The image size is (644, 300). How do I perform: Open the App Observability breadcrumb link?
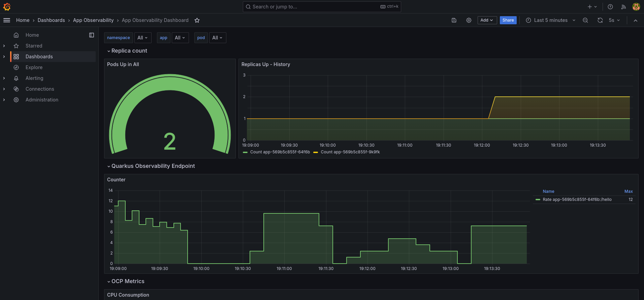pos(93,20)
